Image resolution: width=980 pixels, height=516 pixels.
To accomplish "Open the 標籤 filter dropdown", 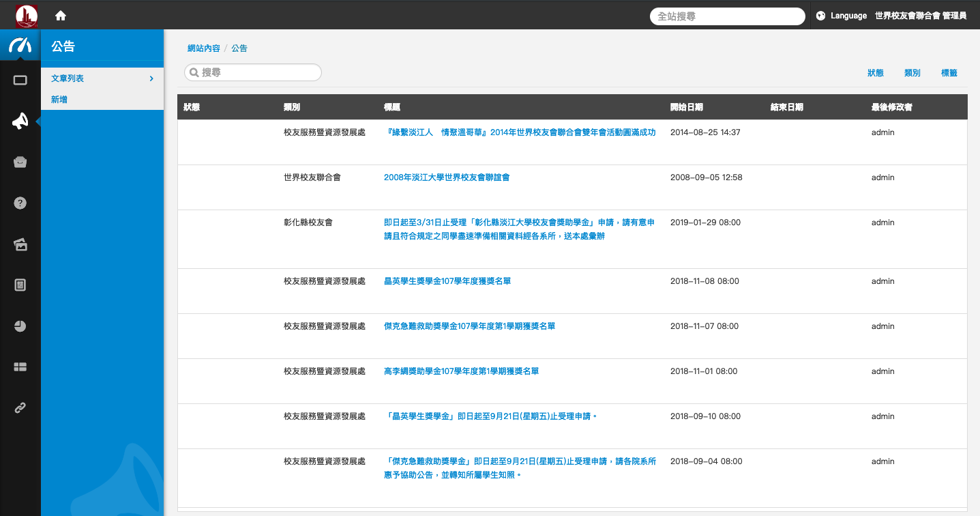I will [x=949, y=73].
